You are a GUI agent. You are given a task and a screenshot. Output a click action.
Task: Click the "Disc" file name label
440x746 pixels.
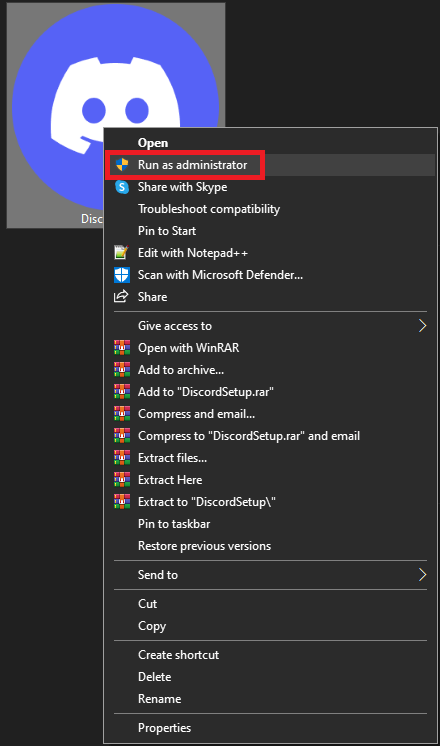92,218
